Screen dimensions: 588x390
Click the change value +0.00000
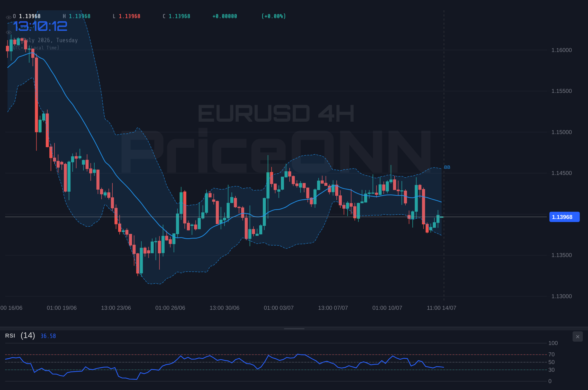pyautogui.click(x=225, y=16)
